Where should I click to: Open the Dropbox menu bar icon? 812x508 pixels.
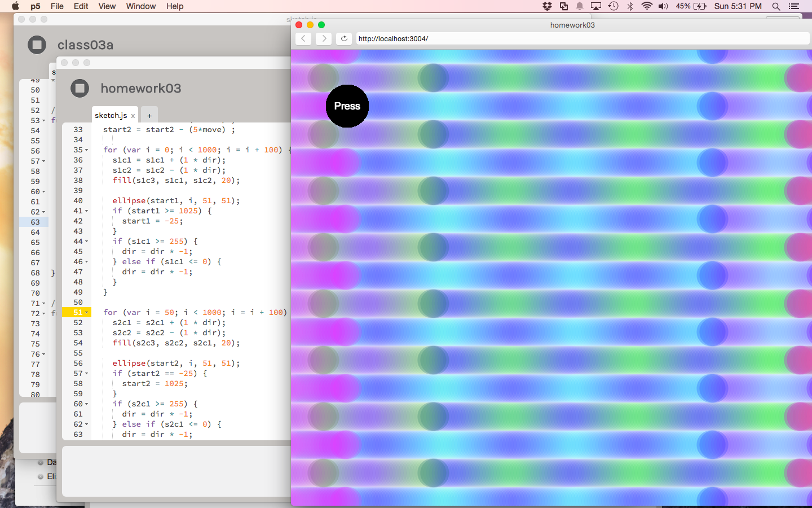[x=547, y=6]
